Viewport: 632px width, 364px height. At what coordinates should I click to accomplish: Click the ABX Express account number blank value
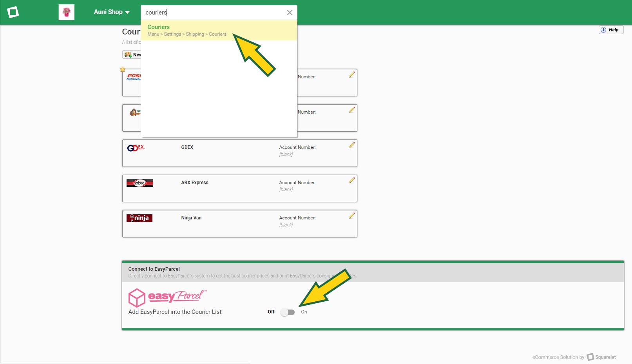(x=286, y=190)
